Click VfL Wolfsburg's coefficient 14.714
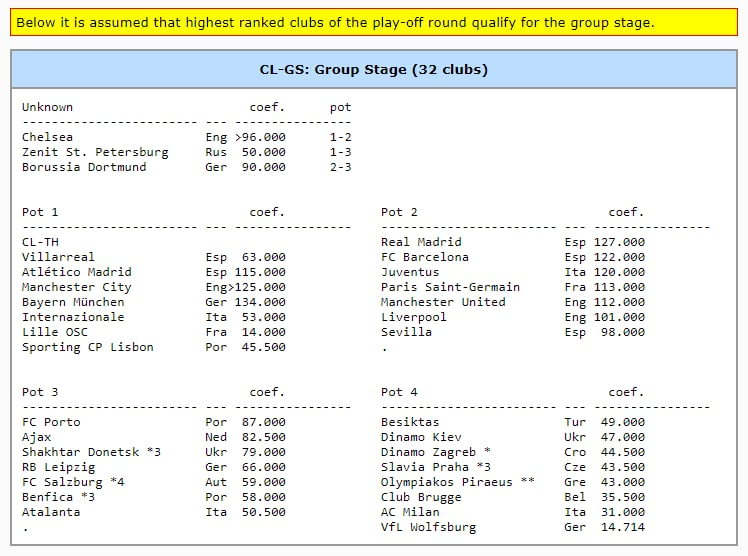Image resolution: width=748 pixels, height=556 pixels. (623, 527)
